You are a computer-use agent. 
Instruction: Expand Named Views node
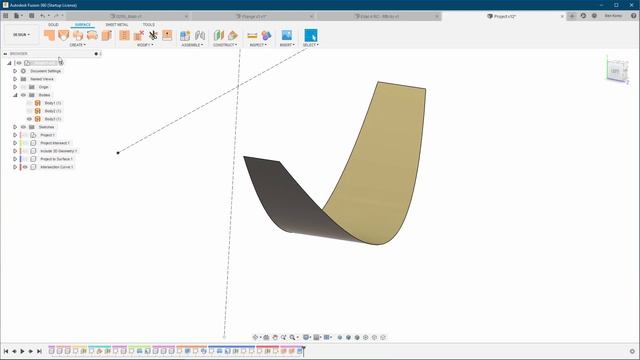point(15,79)
